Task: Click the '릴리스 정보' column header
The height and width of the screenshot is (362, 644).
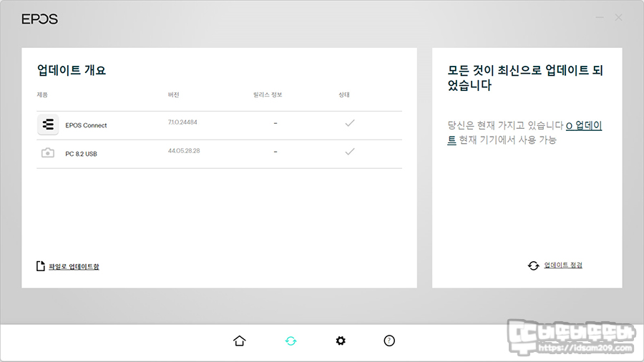Action: coord(268,95)
